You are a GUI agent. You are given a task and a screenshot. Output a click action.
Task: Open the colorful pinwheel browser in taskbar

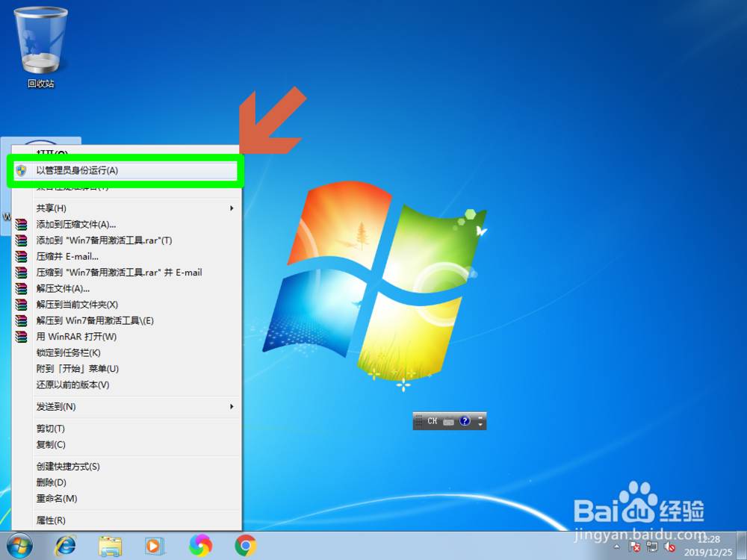click(x=200, y=546)
